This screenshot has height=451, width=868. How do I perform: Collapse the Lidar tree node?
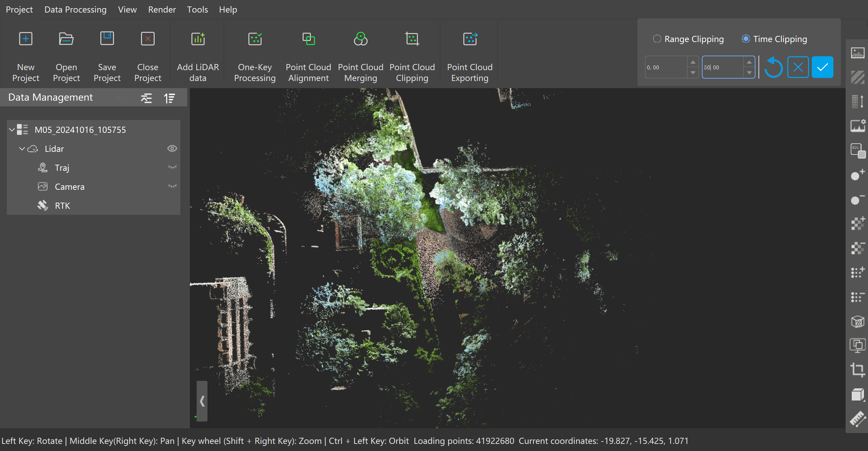click(22, 148)
